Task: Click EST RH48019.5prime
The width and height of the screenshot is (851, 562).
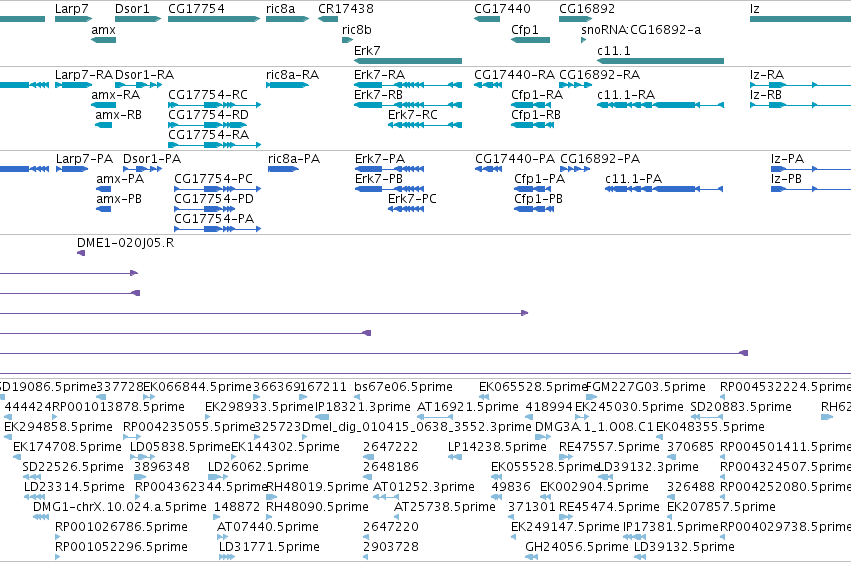Action: 271,497
